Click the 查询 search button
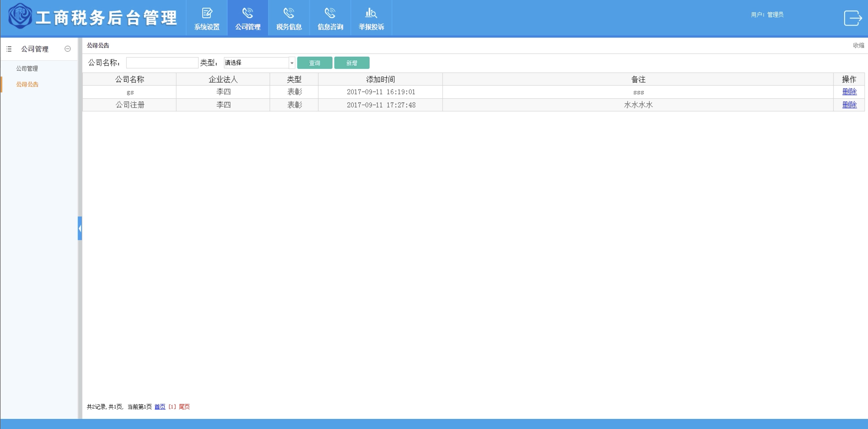This screenshot has height=429, width=868. 314,63
